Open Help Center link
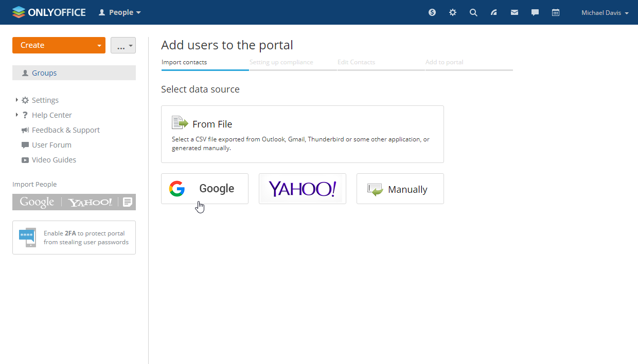 52,115
